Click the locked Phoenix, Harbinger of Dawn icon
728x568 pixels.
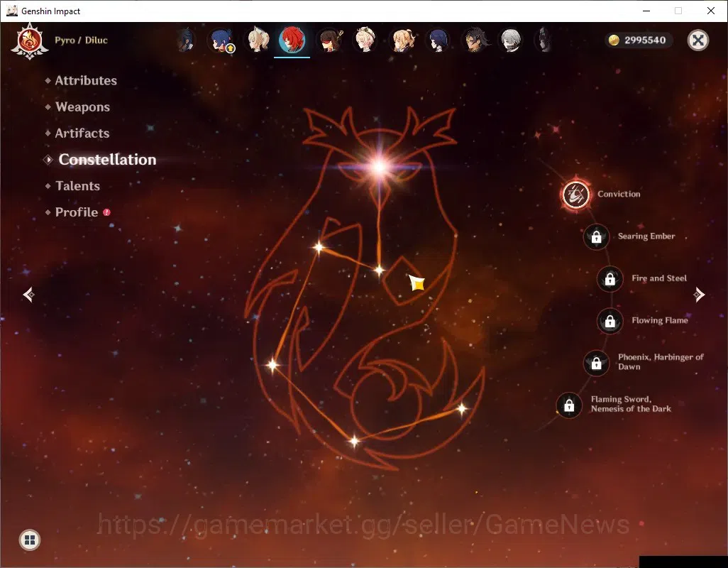click(x=596, y=364)
